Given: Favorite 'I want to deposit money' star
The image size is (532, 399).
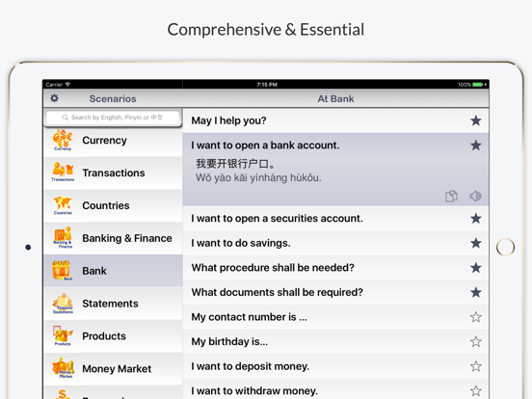Looking at the screenshot, I should pos(476,366).
